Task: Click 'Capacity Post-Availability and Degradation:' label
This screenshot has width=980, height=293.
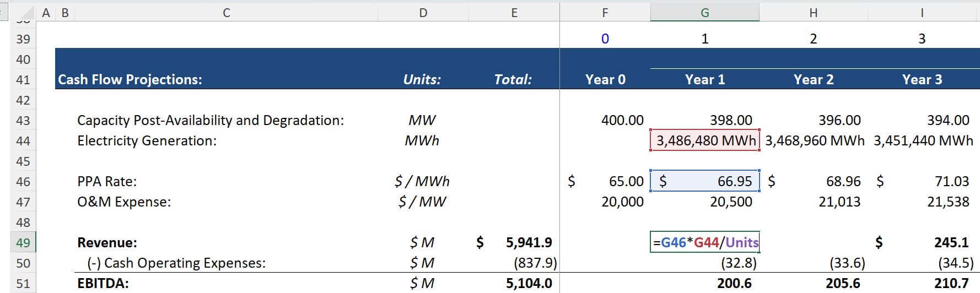Action: (x=211, y=121)
